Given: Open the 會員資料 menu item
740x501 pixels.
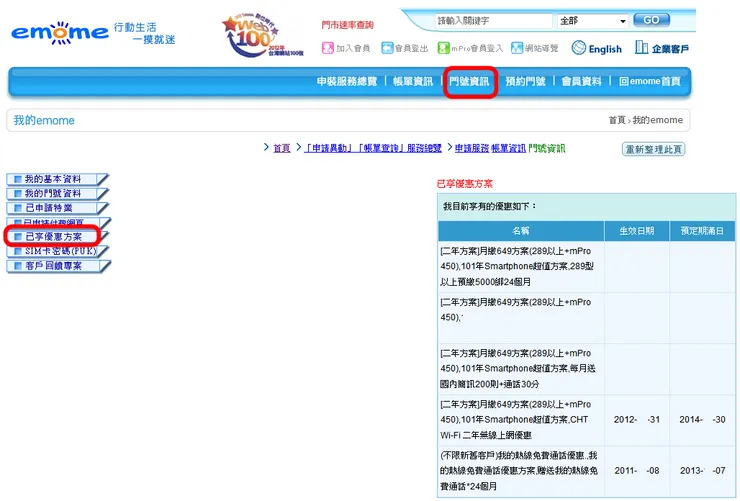Looking at the screenshot, I should [x=581, y=82].
